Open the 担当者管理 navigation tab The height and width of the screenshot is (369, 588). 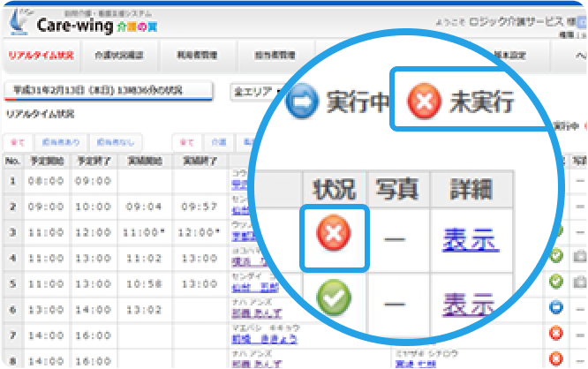(x=275, y=56)
